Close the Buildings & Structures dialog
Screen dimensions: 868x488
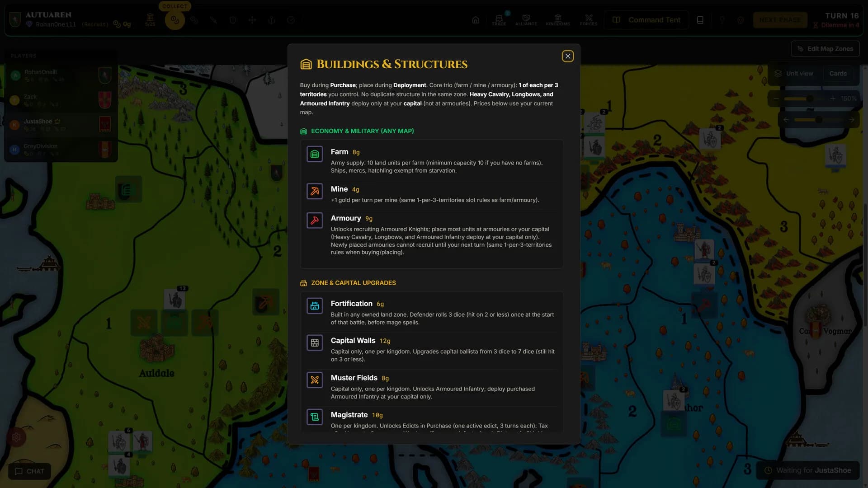pos(568,56)
